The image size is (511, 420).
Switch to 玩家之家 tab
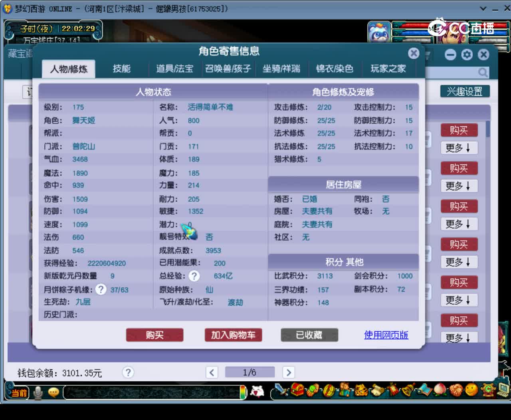coord(388,69)
